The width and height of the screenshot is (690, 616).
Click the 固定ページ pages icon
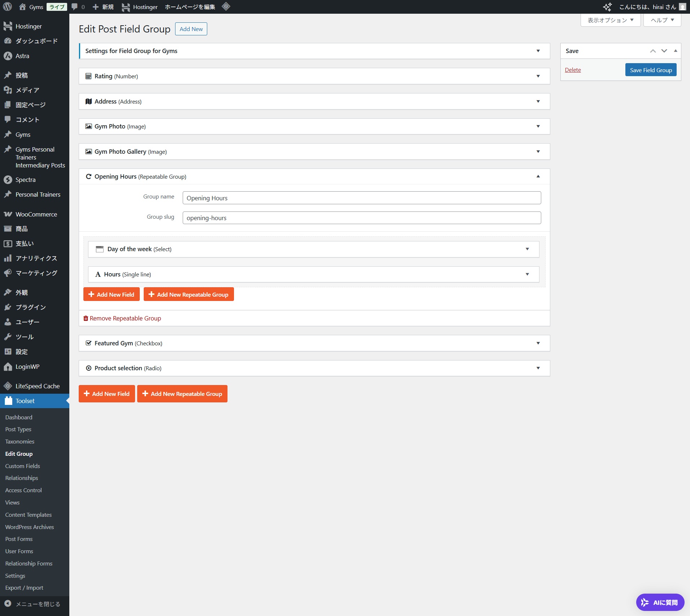(8, 105)
